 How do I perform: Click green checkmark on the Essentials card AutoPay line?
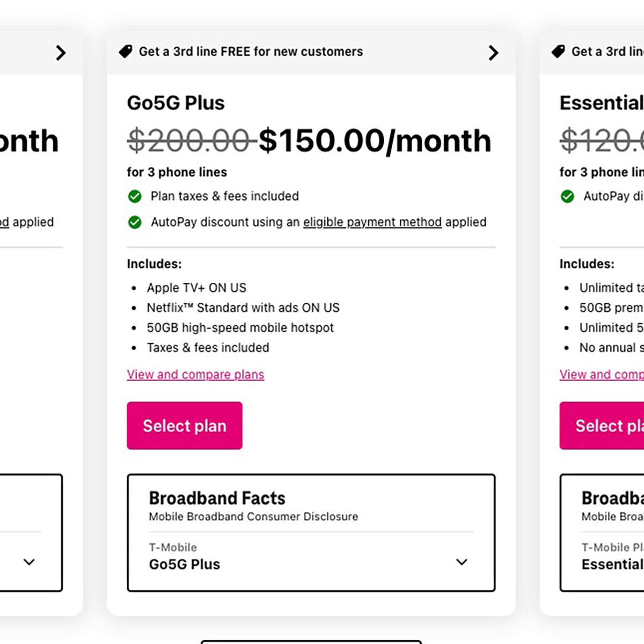tap(567, 196)
